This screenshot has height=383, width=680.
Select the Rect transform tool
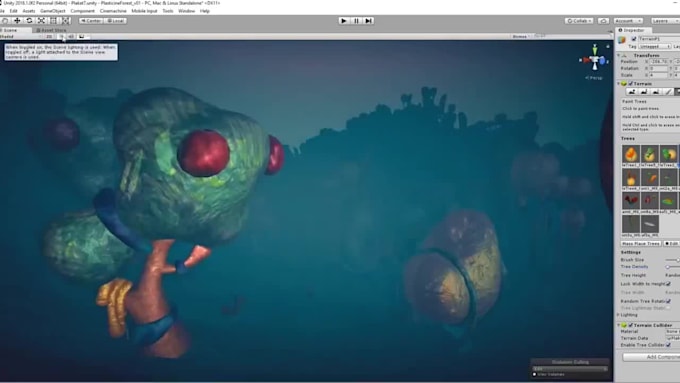point(54,20)
